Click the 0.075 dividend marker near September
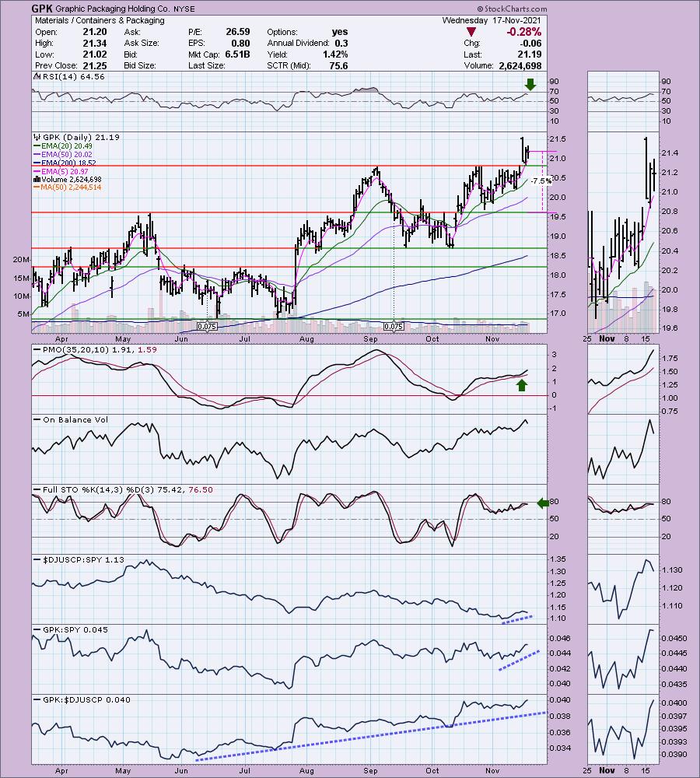Screen dimensions: 700x778 click(394, 327)
